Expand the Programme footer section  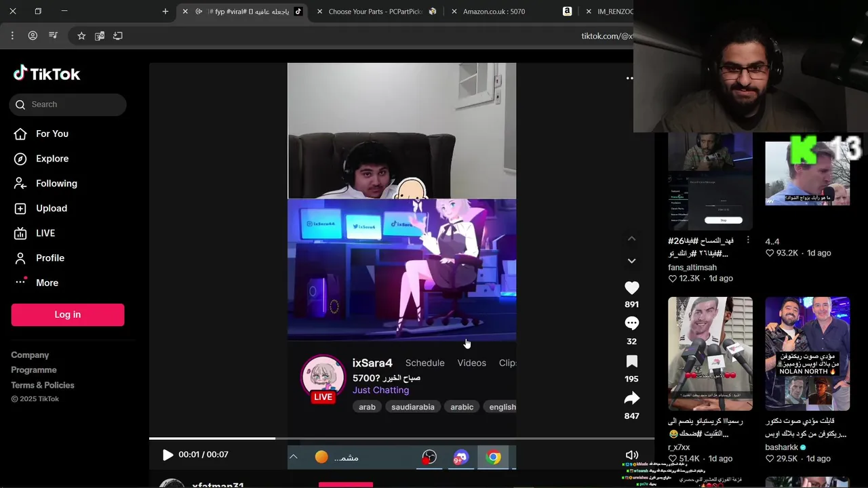tap(34, 370)
